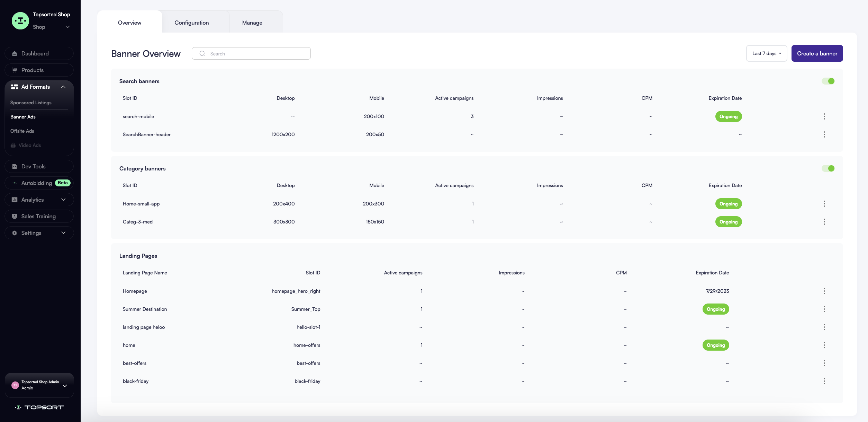
Task: Open the Manage tab
Action: [x=252, y=23]
